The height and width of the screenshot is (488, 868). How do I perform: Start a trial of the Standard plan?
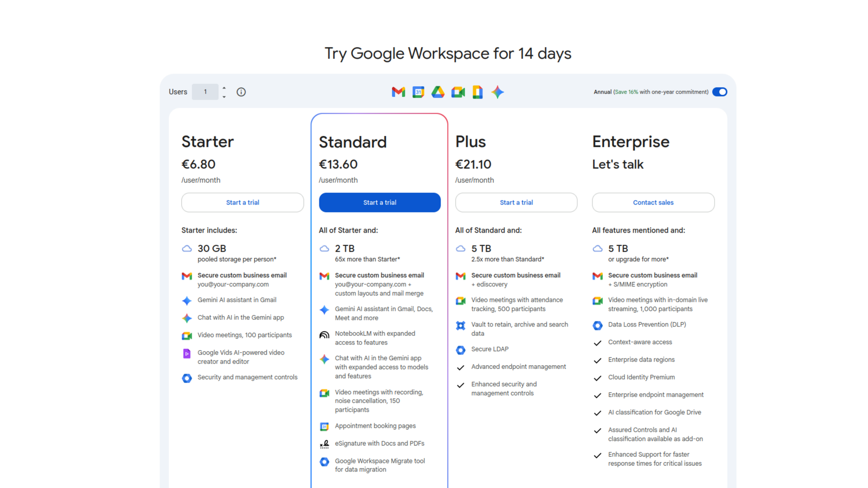click(x=380, y=202)
